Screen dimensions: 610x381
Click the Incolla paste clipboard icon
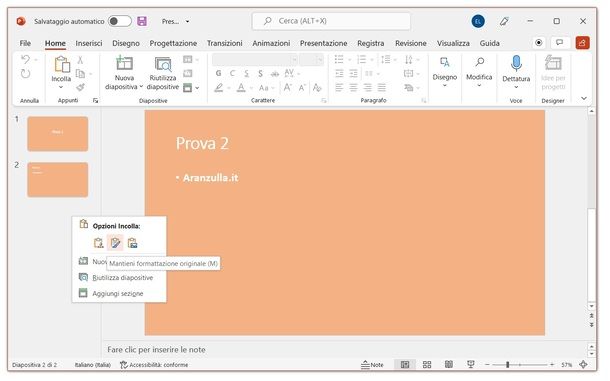(x=61, y=64)
